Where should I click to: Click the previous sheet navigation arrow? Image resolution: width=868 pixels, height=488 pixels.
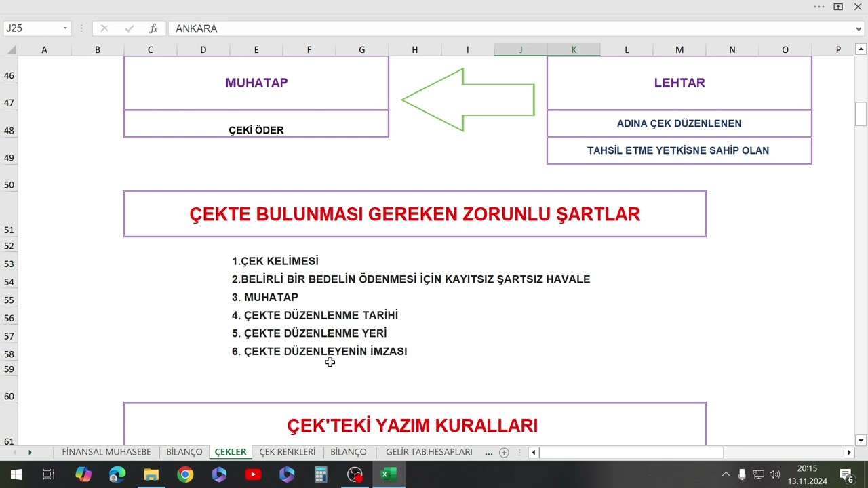pos(14,452)
